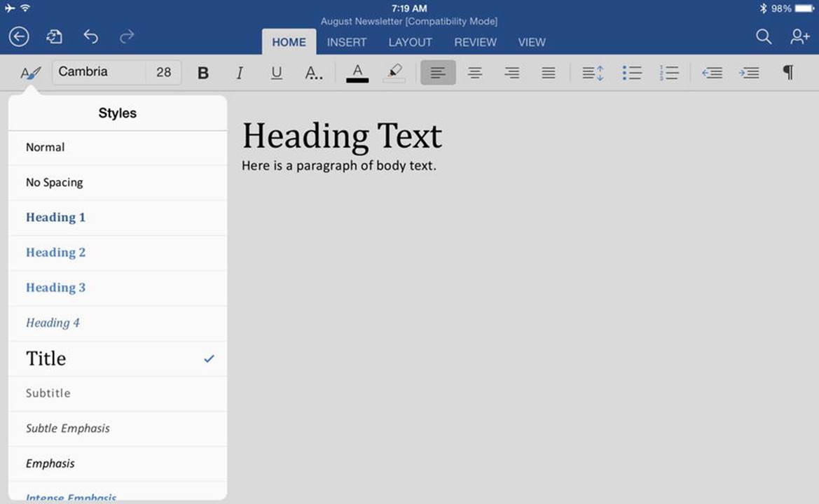Insert a bulleted list
The height and width of the screenshot is (504, 819).
click(631, 73)
